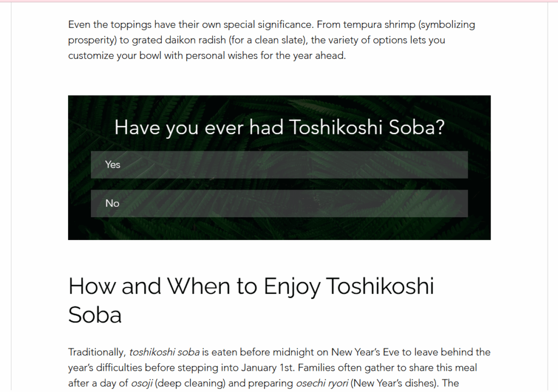The height and width of the screenshot is (392, 558).
Task: Click the italic phrase "osechi ryori"
Action: click(322, 383)
